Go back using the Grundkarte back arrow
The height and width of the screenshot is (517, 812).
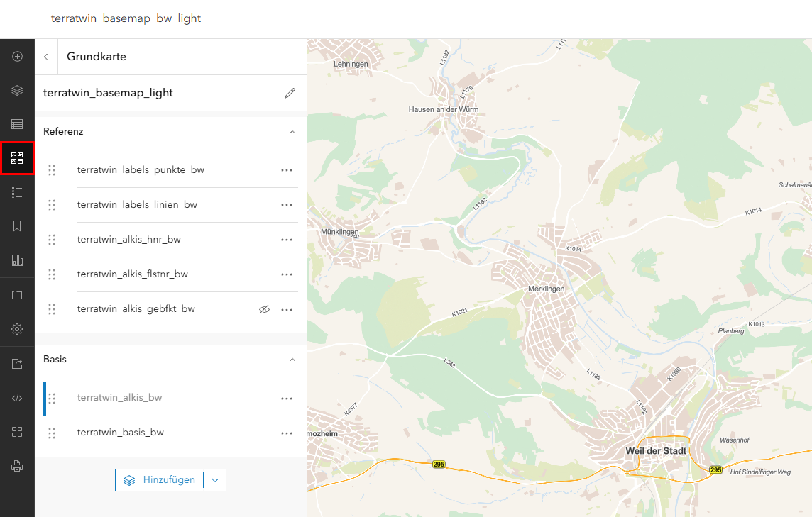point(46,56)
